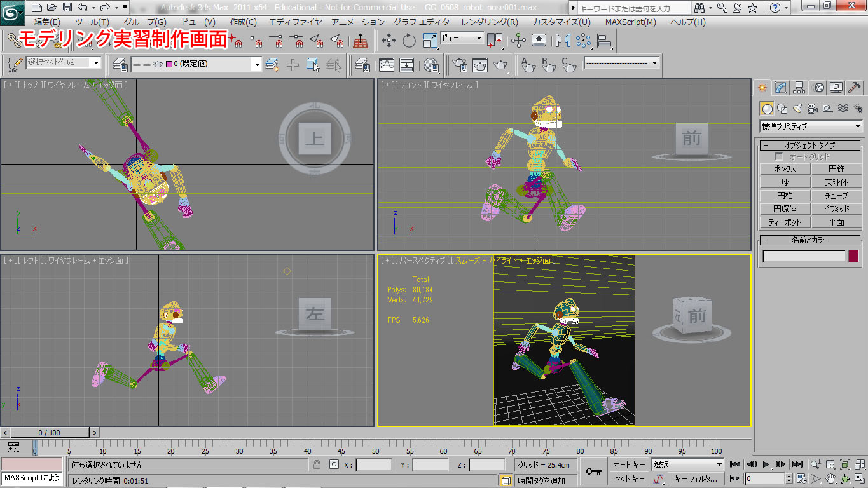Open the Curve Editor icon
The image size is (868, 488).
386,65
